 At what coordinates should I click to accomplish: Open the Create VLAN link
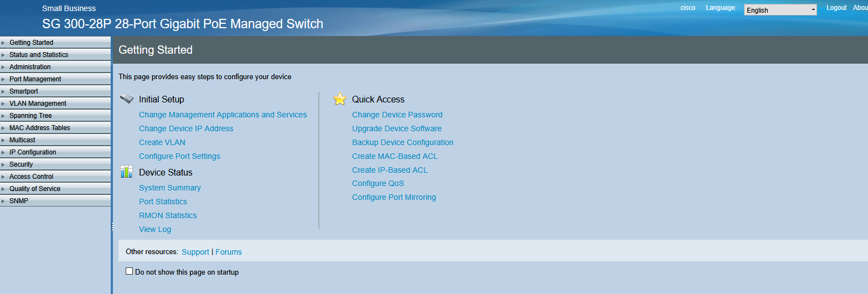coord(162,142)
